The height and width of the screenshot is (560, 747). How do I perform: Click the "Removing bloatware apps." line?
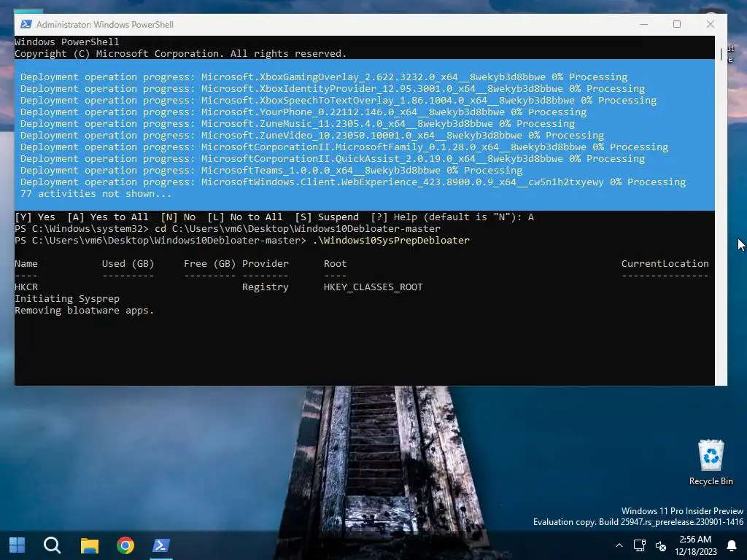click(x=85, y=311)
